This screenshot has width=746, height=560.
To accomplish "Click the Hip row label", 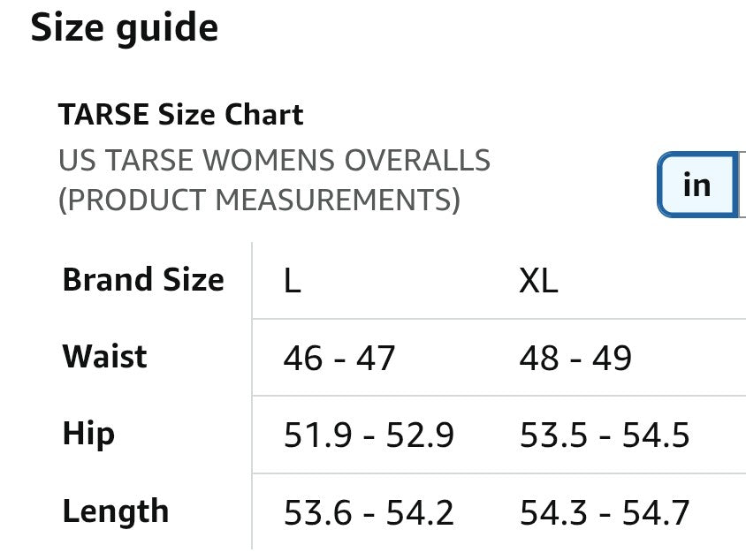I will pyautogui.click(x=88, y=434).
